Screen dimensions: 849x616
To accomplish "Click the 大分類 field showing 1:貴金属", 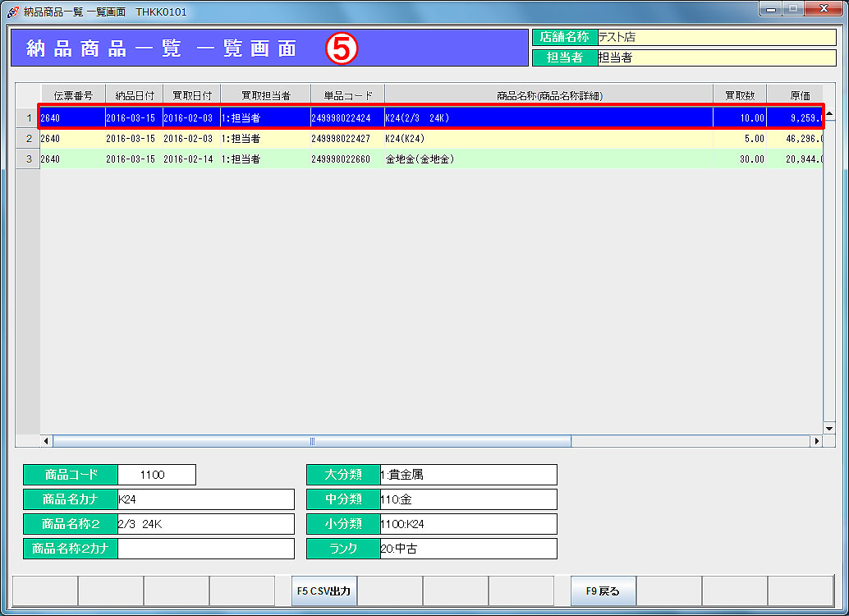I will pyautogui.click(x=468, y=475).
